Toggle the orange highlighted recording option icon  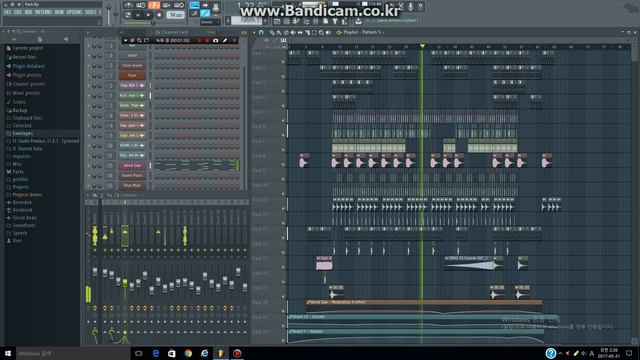(x=154, y=5)
